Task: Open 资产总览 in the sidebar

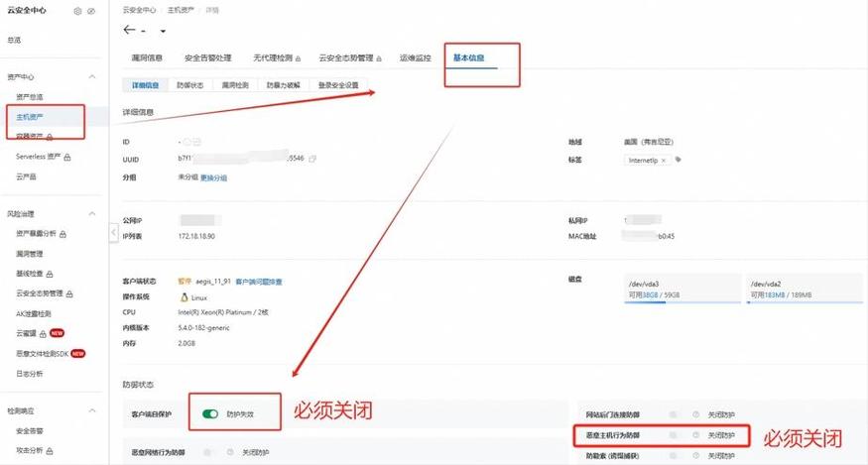Action: click(x=30, y=97)
